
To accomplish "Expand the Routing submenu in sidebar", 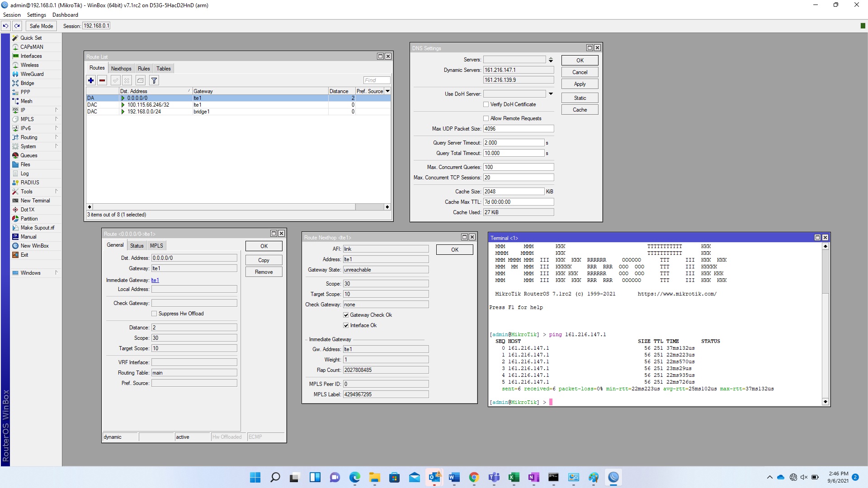I will [57, 137].
